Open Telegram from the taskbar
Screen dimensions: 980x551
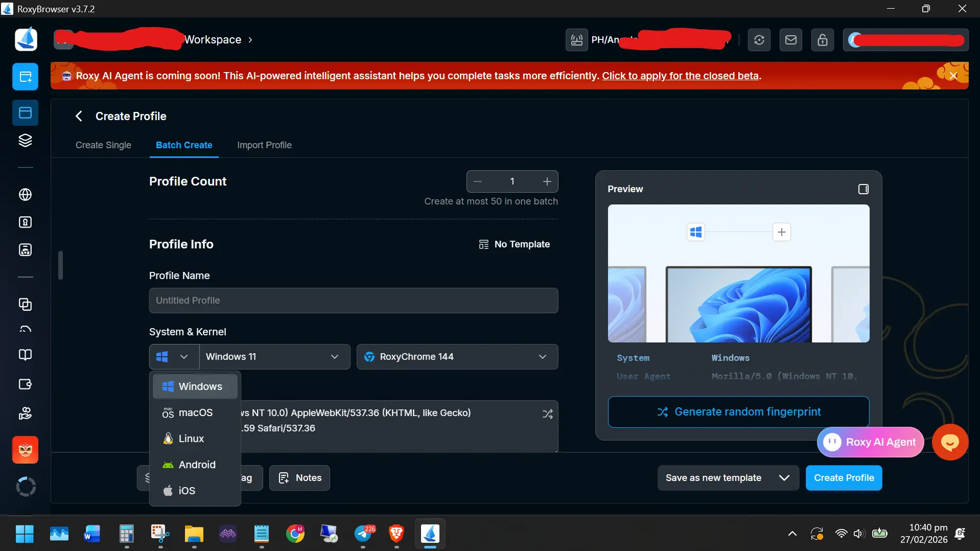(363, 534)
